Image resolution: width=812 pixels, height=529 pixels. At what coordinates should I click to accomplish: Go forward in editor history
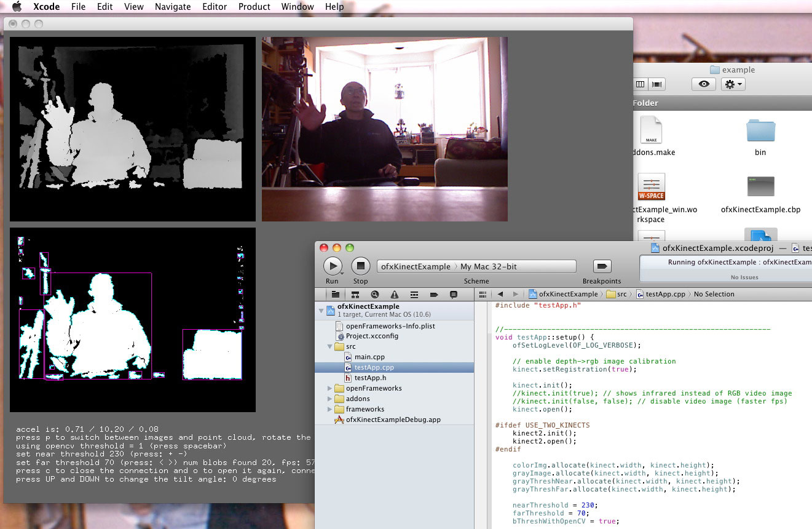click(515, 295)
